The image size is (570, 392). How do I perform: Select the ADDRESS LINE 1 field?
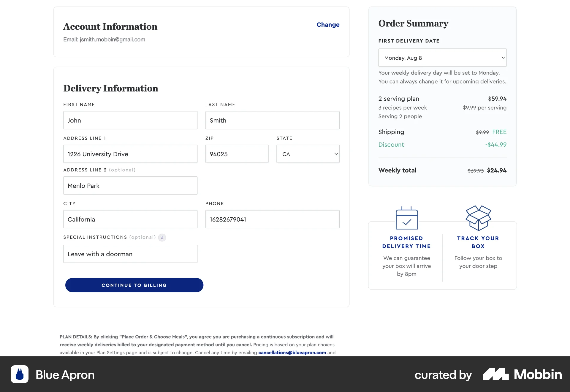point(130,154)
